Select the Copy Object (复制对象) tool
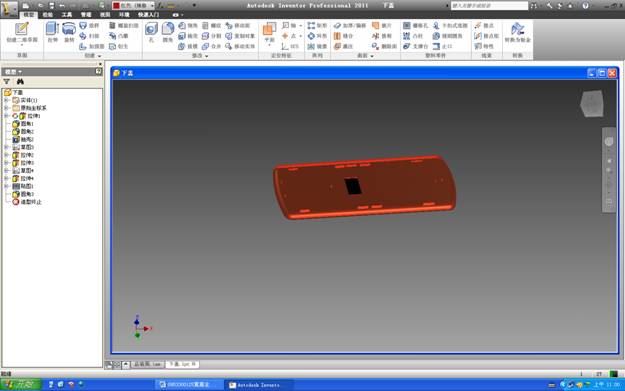The width and height of the screenshot is (625, 391). (240, 36)
